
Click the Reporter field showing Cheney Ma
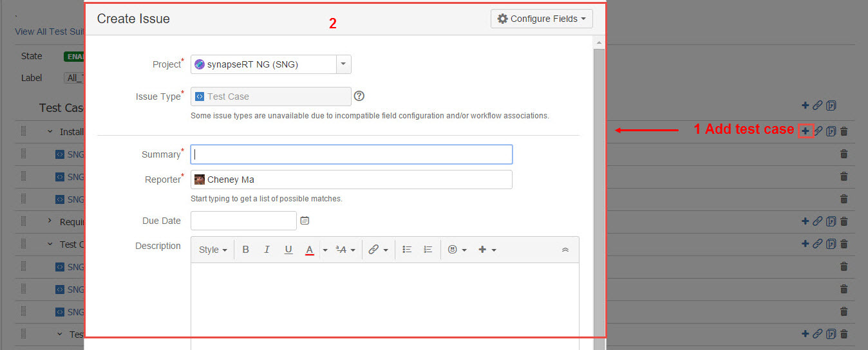click(352, 180)
